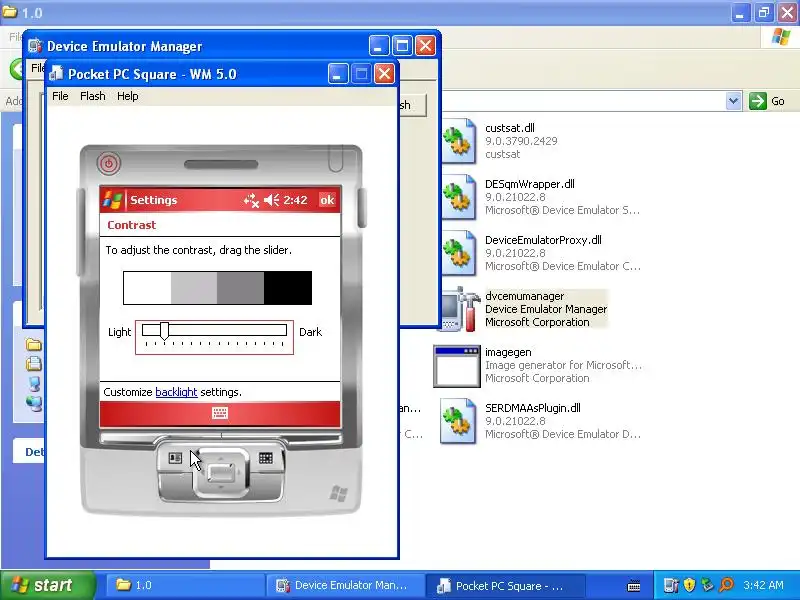Image resolution: width=800 pixels, height=600 pixels.
Task: Click the Go button in Explorer
Action: click(767, 101)
